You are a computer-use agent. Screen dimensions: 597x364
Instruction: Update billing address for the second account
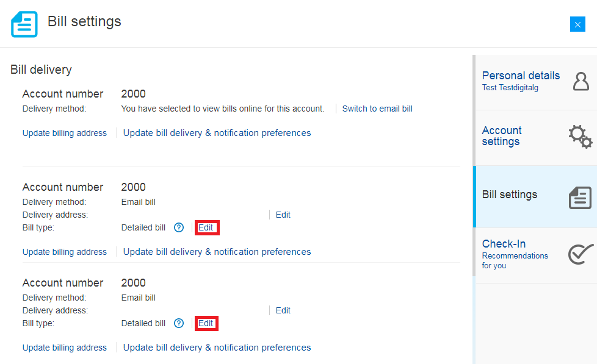[65, 252]
